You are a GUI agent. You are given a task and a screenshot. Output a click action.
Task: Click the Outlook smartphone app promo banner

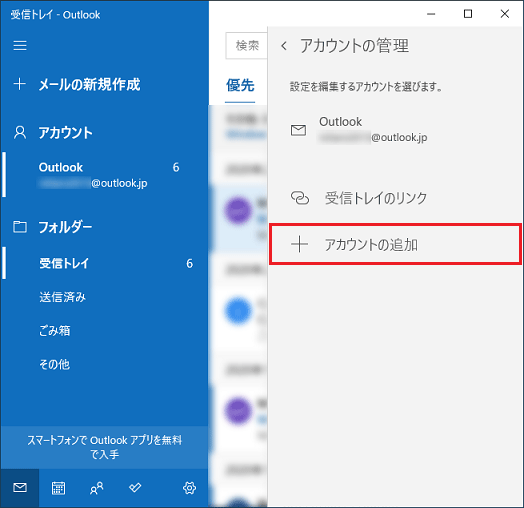point(105,447)
